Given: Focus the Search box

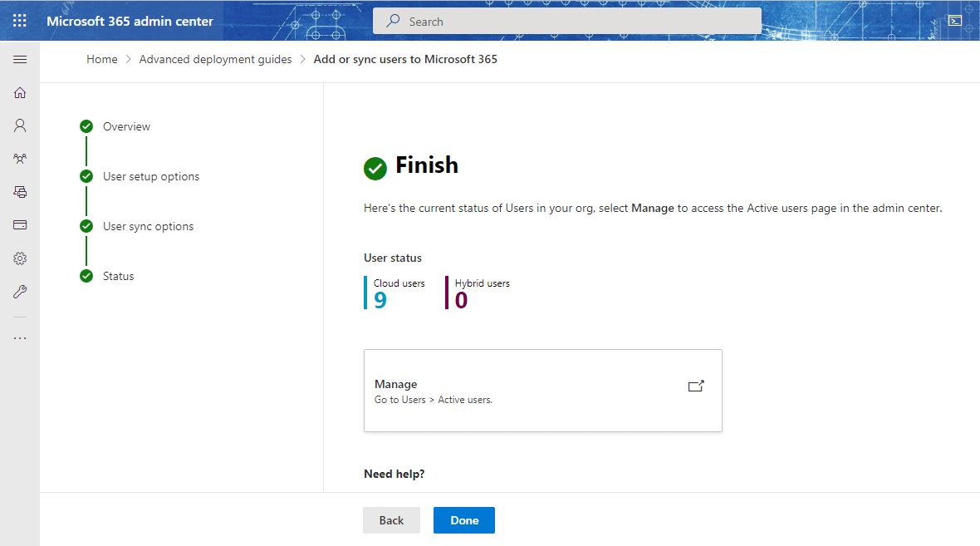Looking at the screenshot, I should [x=567, y=22].
